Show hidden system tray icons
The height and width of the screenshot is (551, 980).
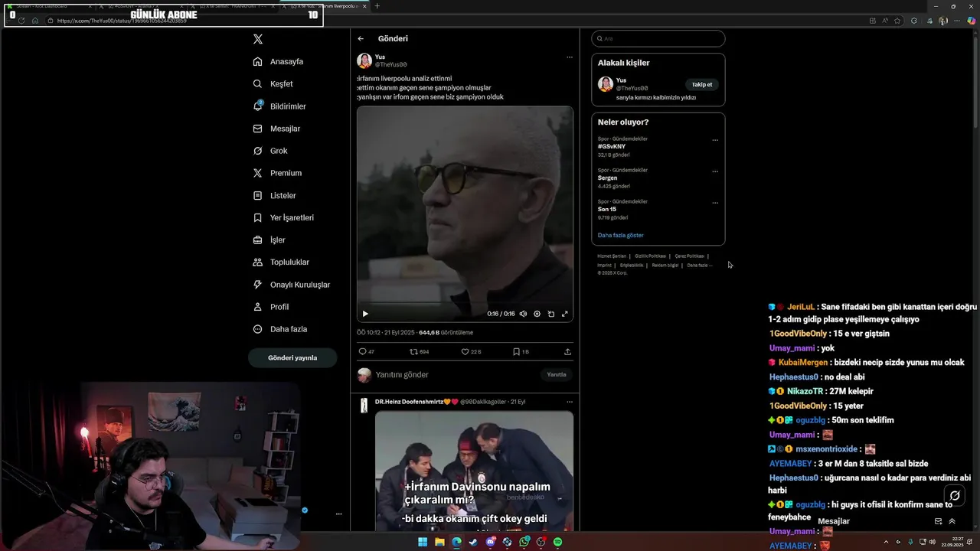point(886,542)
